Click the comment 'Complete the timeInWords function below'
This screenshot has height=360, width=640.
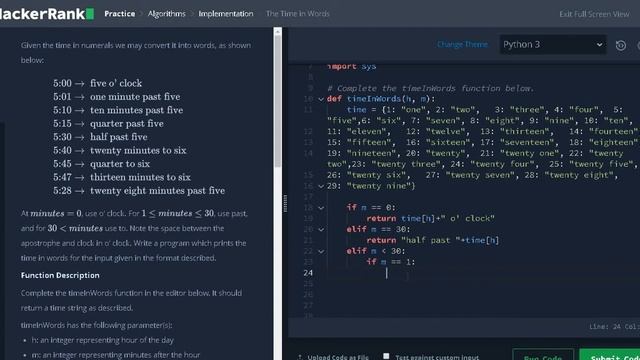pos(431,88)
